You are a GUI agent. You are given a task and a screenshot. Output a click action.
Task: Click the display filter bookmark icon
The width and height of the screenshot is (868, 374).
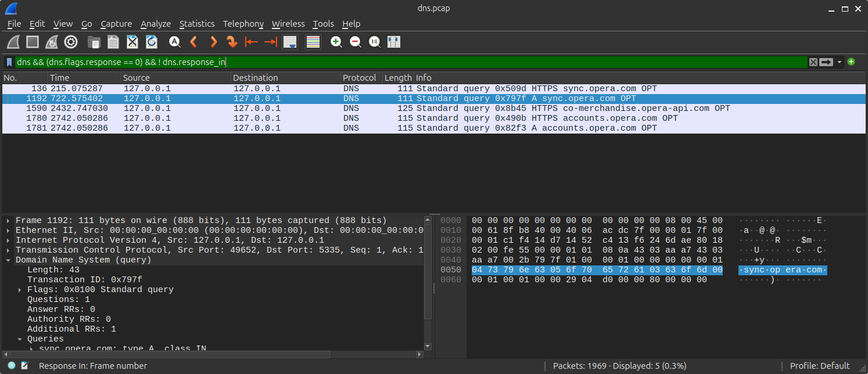9,62
